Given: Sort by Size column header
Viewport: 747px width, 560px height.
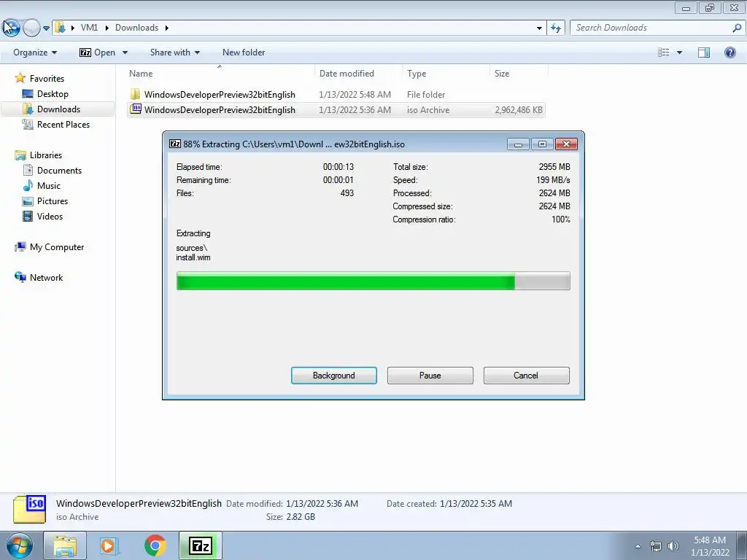Looking at the screenshot, I should [502, 74].
